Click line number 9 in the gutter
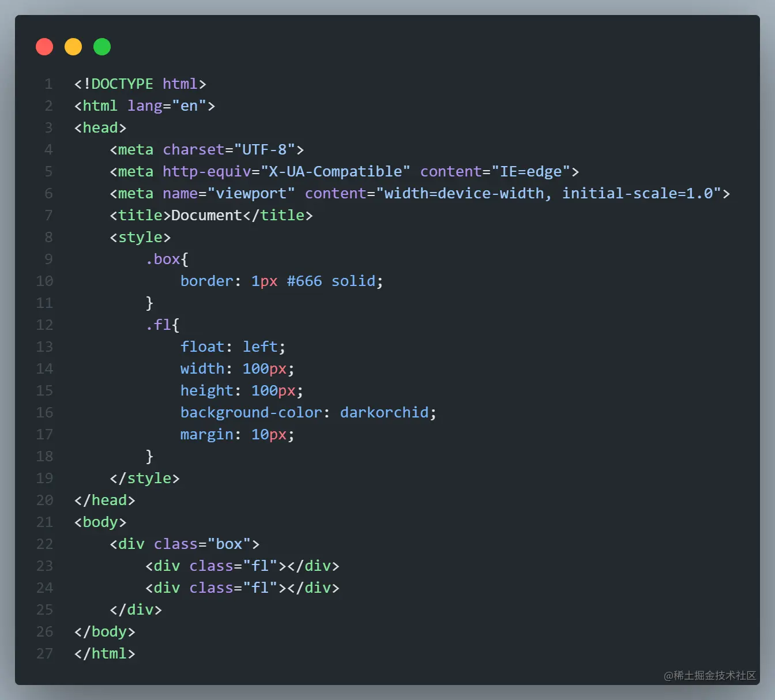Image resolution: width=775 pixels, height=700 pixels. 48,259
